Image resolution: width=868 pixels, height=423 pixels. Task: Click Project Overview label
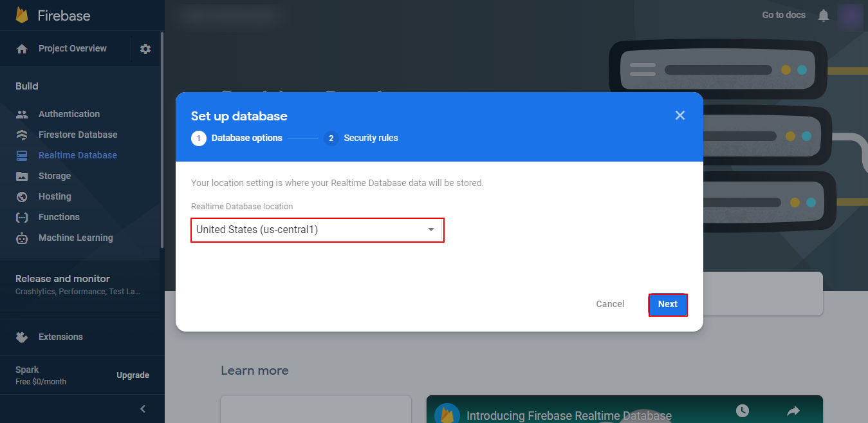[x=73, y=48]
